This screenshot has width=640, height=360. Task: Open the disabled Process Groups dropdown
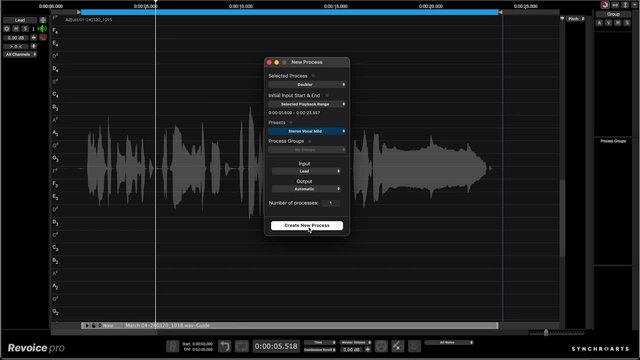307,150
